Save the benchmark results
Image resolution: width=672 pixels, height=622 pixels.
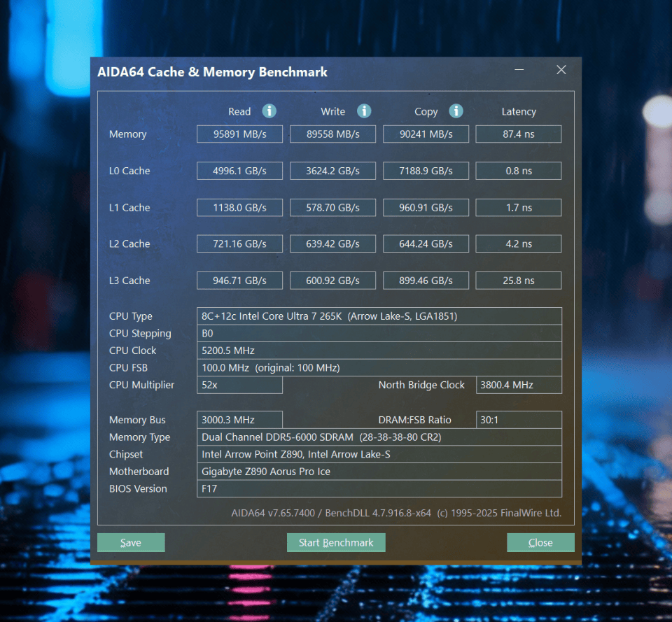pos(130,542)
